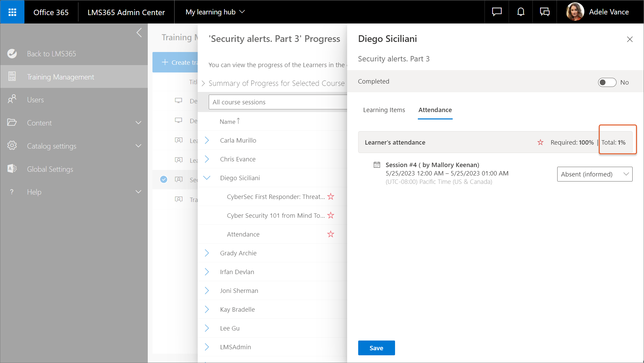Collapse the left navigation panel arrow
This screenshot has width=644, height=363.
pos(139,33)
